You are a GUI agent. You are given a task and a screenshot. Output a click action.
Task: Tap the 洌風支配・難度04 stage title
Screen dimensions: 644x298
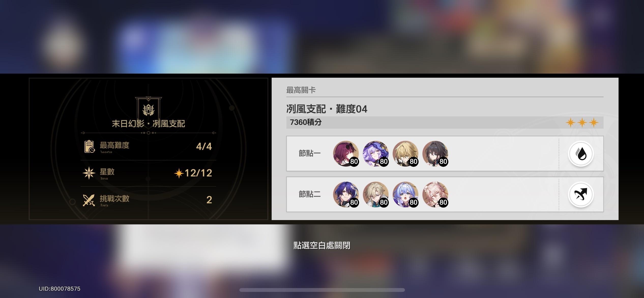(327, 109)
